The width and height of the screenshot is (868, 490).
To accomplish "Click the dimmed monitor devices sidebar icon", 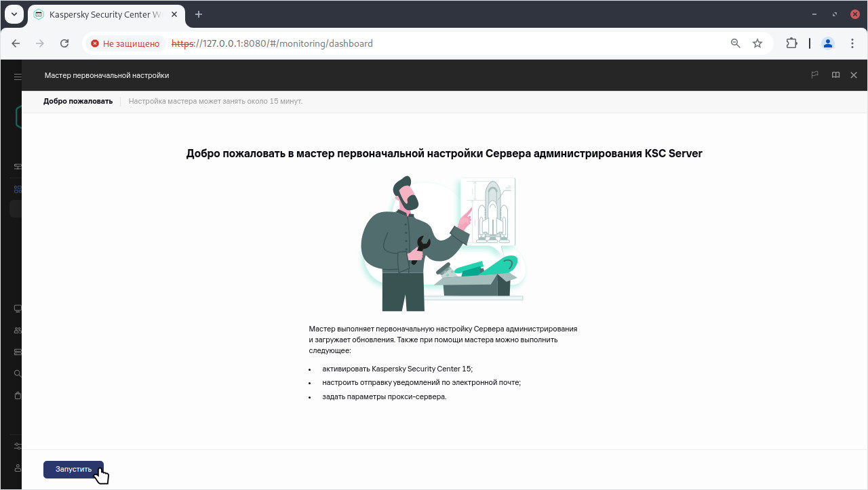I will tap(18, 308).
